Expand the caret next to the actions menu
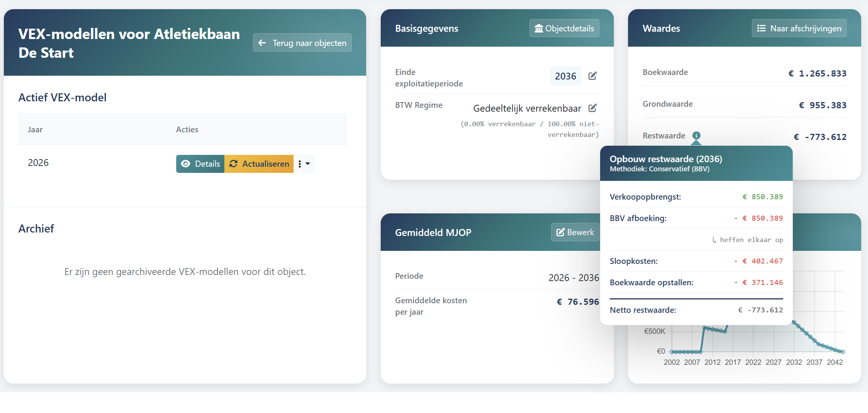The height and width of the screenshot is (413, 868). pos(308,164)
